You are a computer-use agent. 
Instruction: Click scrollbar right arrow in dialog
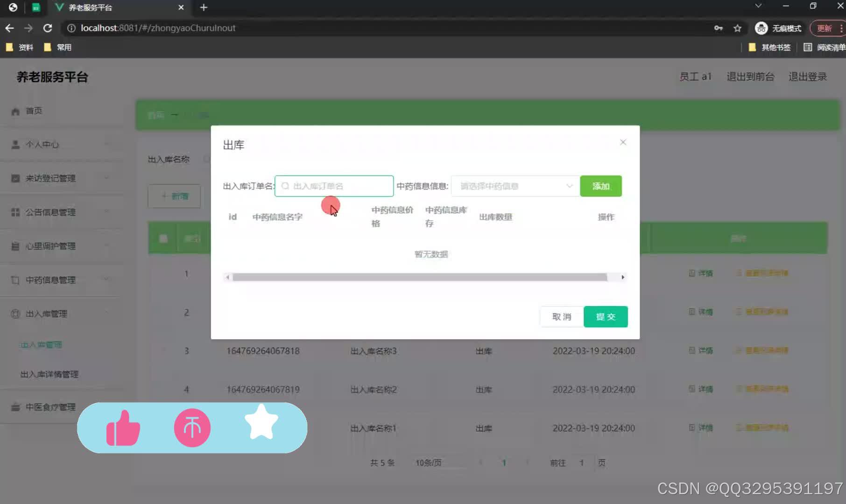click(623, 277)
